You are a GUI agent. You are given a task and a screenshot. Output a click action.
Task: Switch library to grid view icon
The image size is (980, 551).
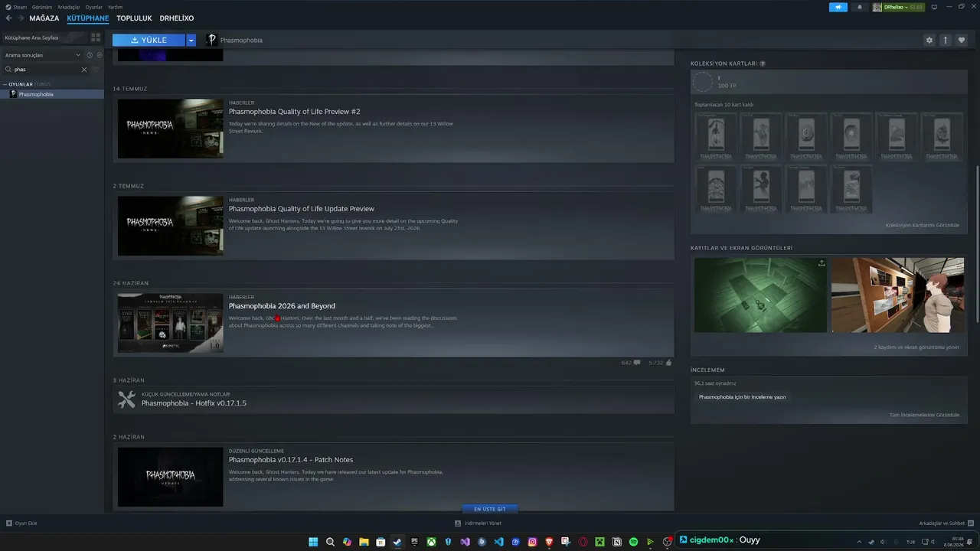pos(96,37)
